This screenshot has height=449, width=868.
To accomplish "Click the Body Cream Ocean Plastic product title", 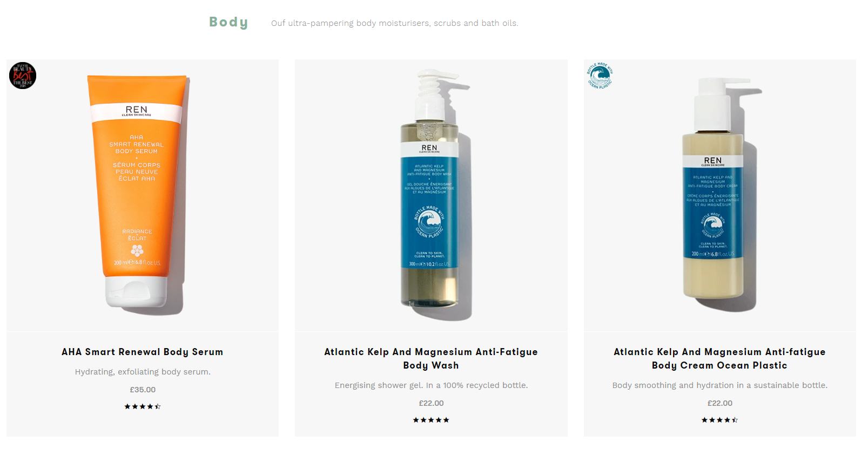I will pos(719,358).
